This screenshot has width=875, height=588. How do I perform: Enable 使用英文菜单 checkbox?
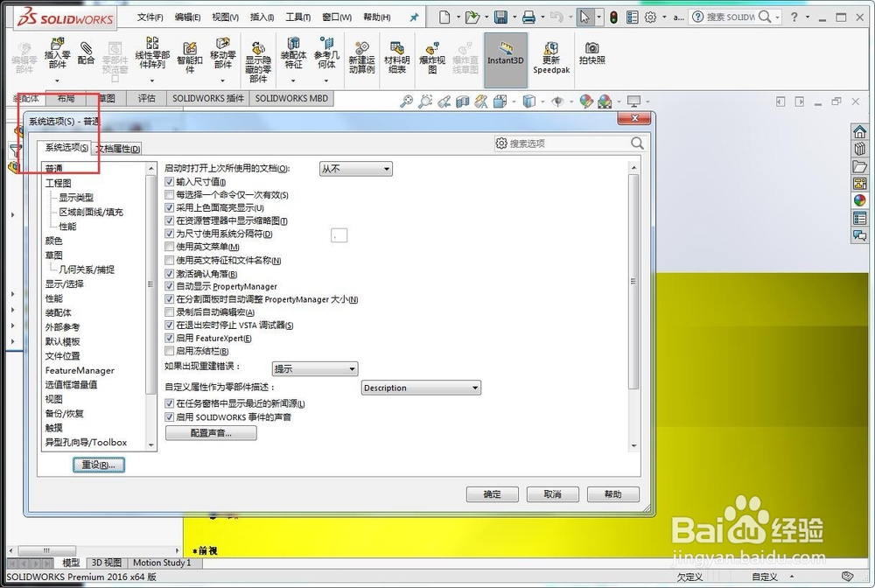click(x=170, y=247)
